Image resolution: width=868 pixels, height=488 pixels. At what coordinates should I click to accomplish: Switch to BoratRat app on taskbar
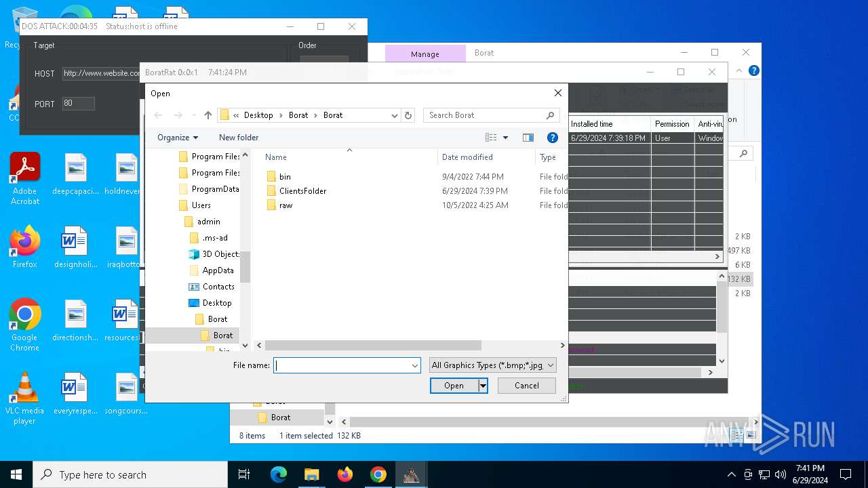[x=412, y=474]
